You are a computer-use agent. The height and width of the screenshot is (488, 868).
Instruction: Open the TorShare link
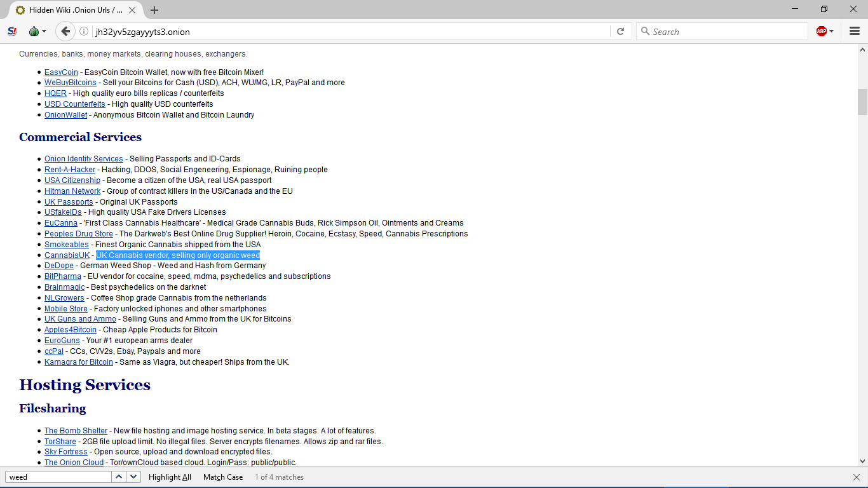(60, 442)
